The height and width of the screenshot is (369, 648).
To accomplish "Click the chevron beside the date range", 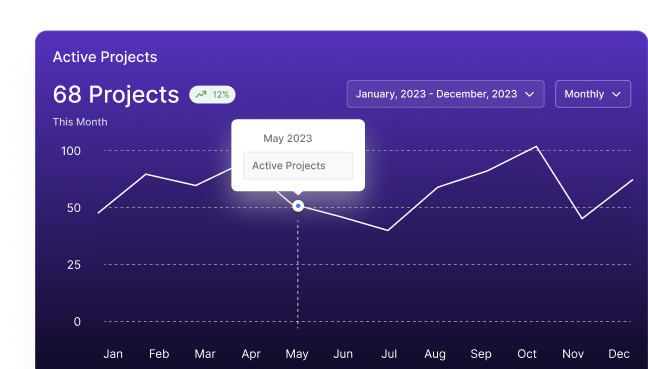I will (x=529, y=94).
